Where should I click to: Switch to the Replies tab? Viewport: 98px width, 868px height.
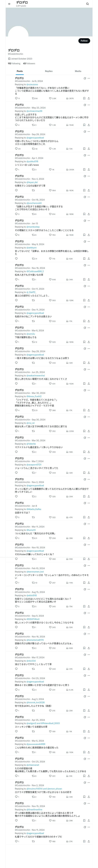49,71
